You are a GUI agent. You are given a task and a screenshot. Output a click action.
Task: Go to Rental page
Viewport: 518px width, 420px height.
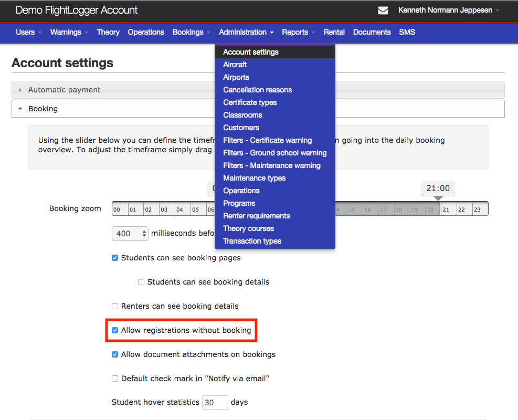[x=334, y=32]
